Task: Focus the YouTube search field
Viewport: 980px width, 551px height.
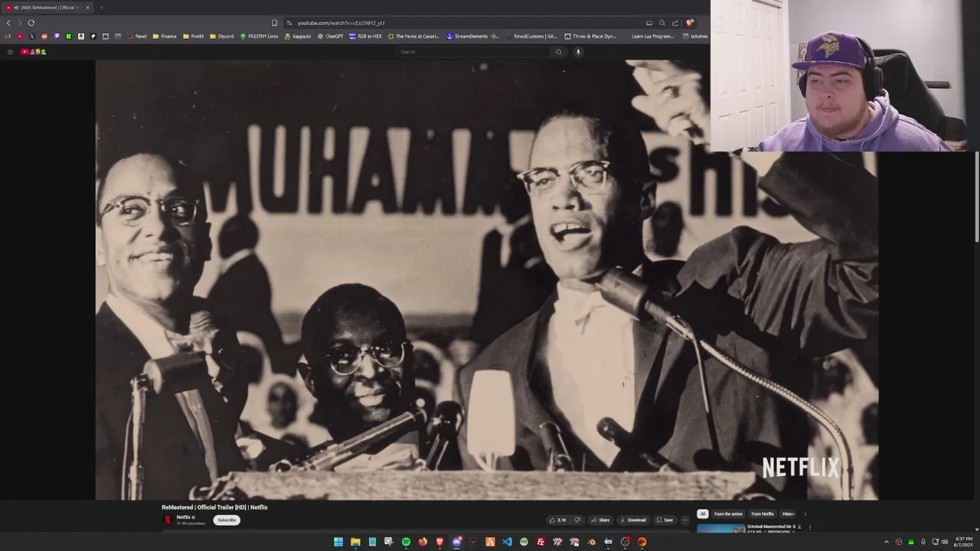Action: click(x=474, y=52)
